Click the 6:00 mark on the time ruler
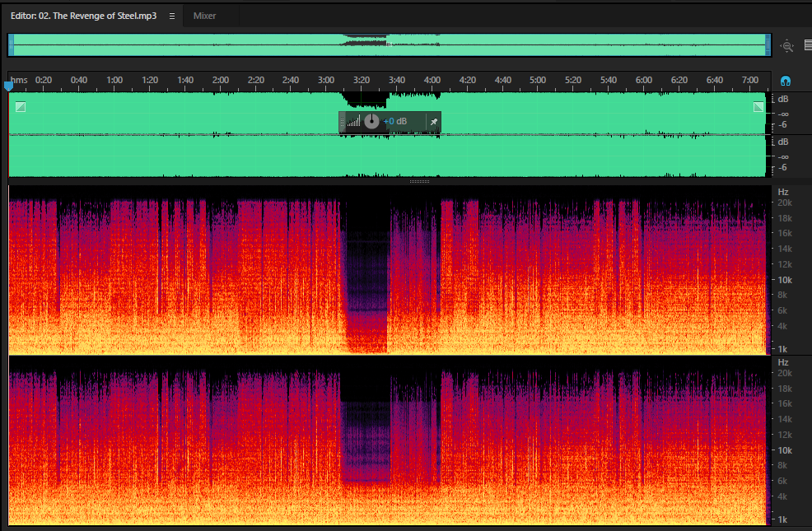Viewport: 812px width, 531px height. pyautogui.click(x=644, y=80)
